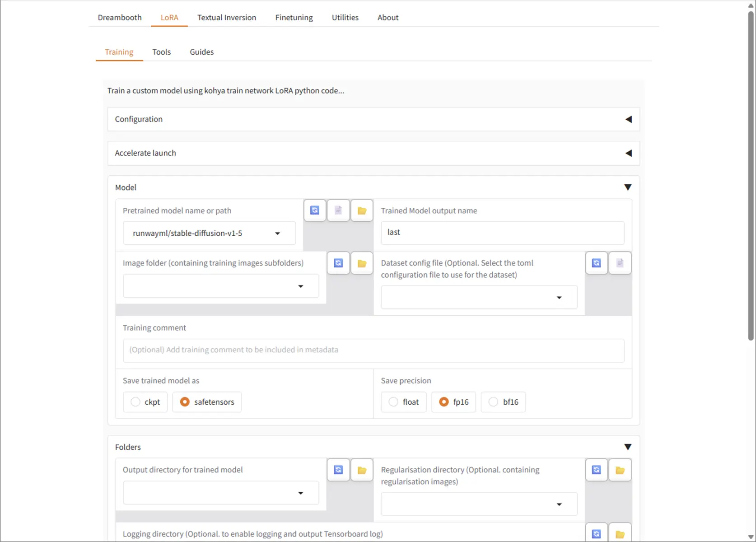756x542 pixels.
Task: Refresh the Dataset config file list
Action: coord(597,263)
